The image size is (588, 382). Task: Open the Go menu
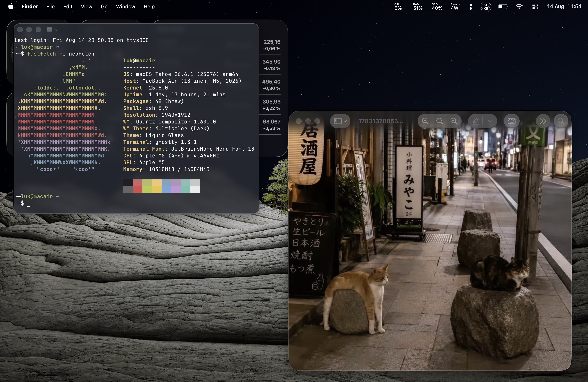point(104,6)
